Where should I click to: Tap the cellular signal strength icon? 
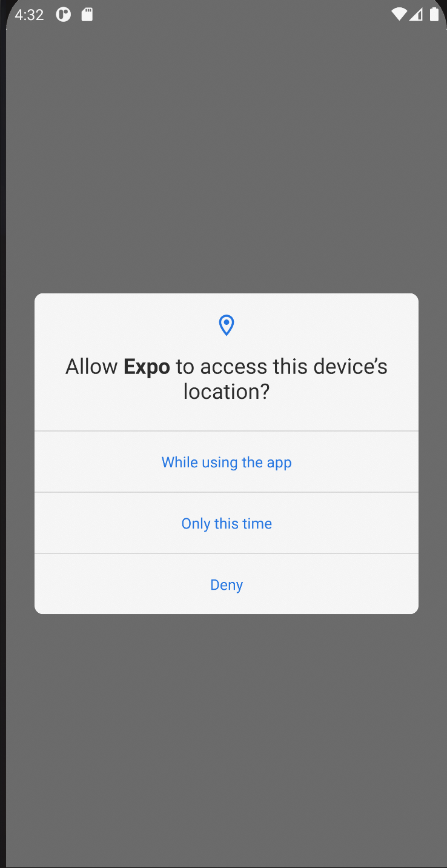(x=416, y=15)
